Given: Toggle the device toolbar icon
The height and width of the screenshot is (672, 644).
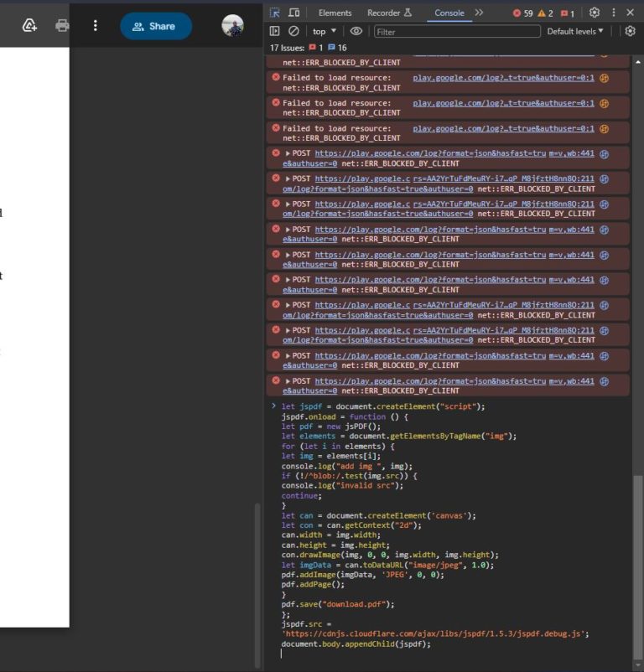Looking at the screenshot, I should (x=294, y=13).
